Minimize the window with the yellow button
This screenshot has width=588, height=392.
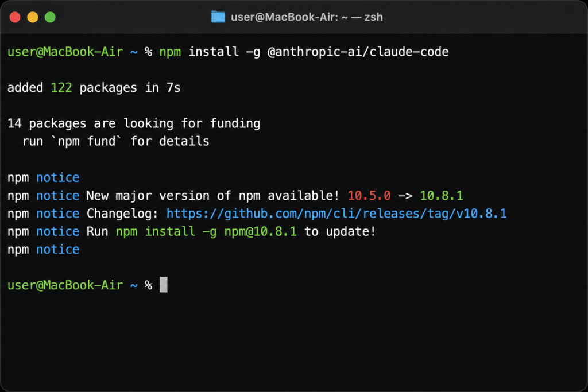(33, 17)
